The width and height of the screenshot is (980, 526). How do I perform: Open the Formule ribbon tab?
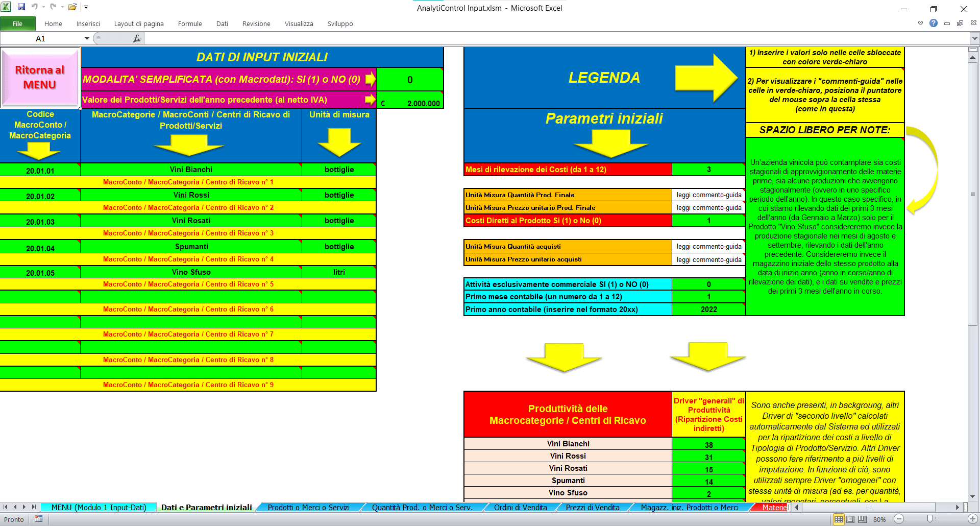(x=190, y=23)
